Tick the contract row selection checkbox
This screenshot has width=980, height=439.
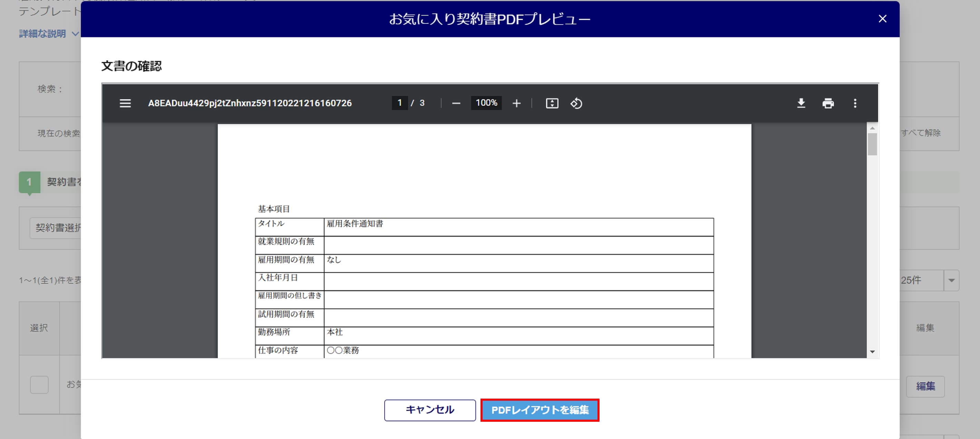click(x=39, y=384)
